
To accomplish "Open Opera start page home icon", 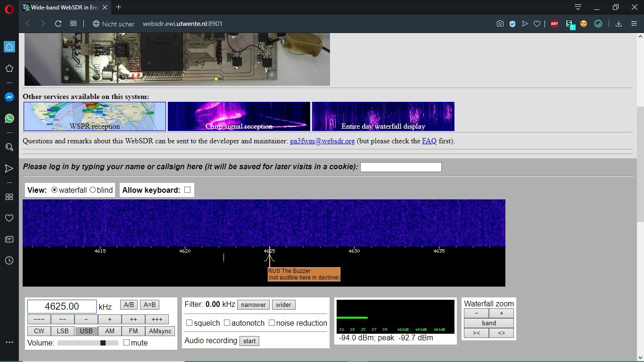I will click(9, 47).
